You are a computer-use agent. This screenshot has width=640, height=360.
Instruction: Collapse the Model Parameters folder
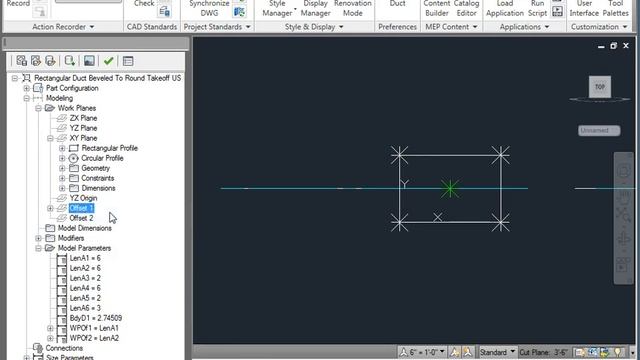point(38,248)
